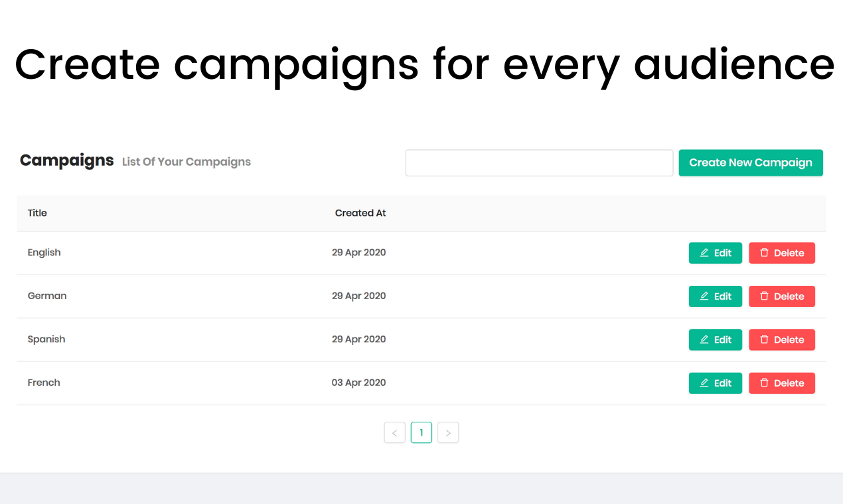
Task: Select the French campaign title
Action: [44, 383]
